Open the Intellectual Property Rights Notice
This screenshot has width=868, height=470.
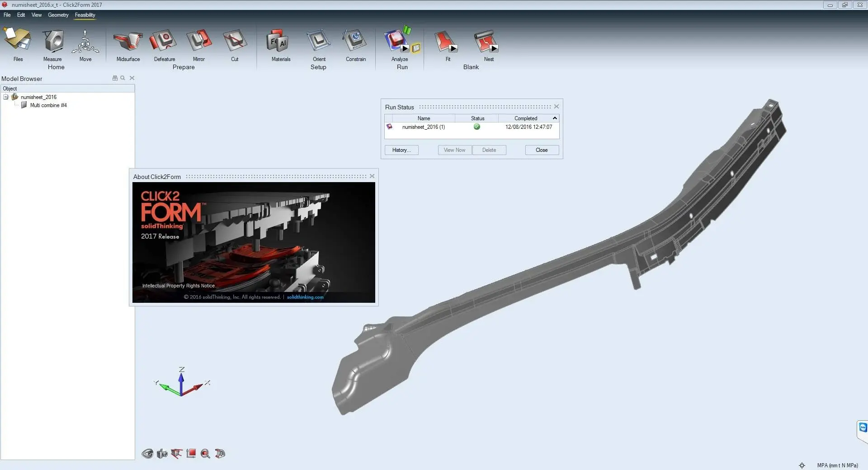(x=180, y=286)
